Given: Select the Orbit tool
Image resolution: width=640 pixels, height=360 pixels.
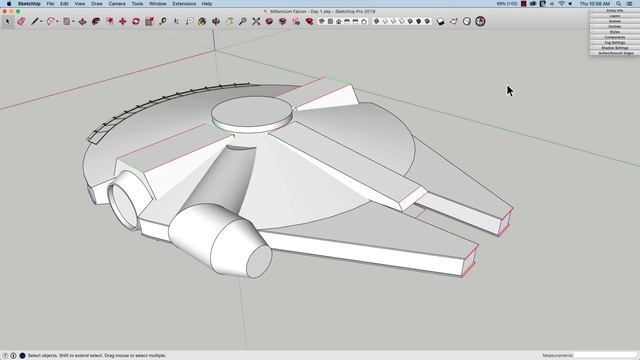Looking at the screenshot, I should [x=216, y=21].
